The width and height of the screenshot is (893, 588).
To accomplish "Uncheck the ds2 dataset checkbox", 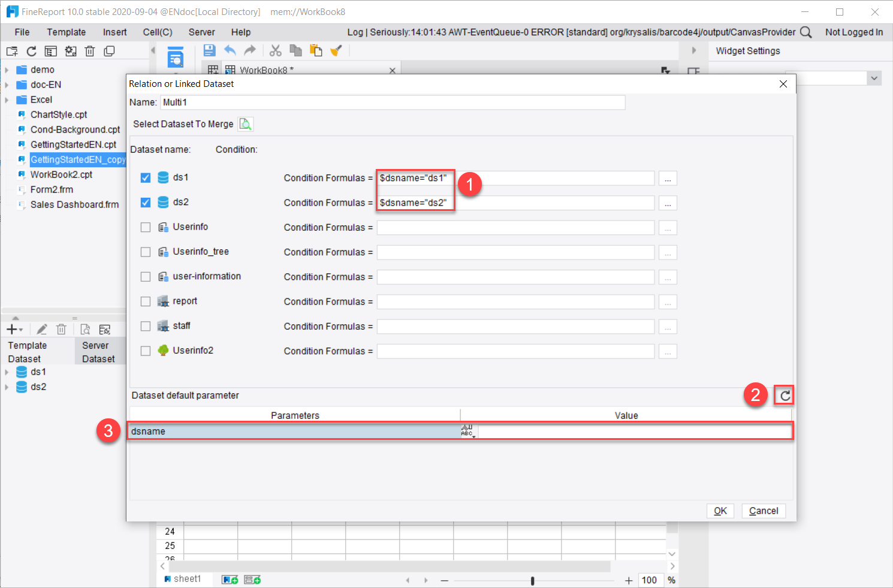I will pos(145,202).
